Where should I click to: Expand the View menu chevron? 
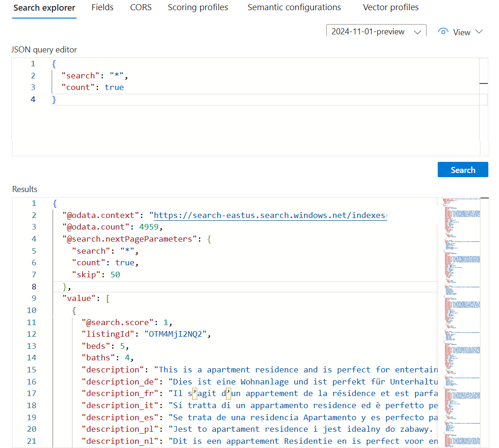pyautogui.click(x=479, y=32)
